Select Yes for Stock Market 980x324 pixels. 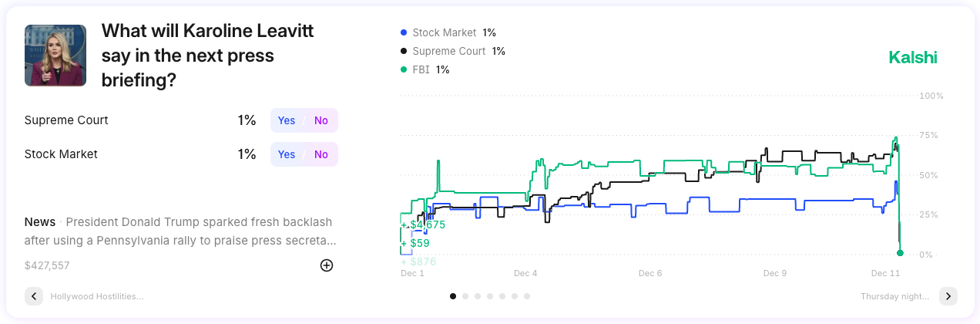click(x=287, y=154)
